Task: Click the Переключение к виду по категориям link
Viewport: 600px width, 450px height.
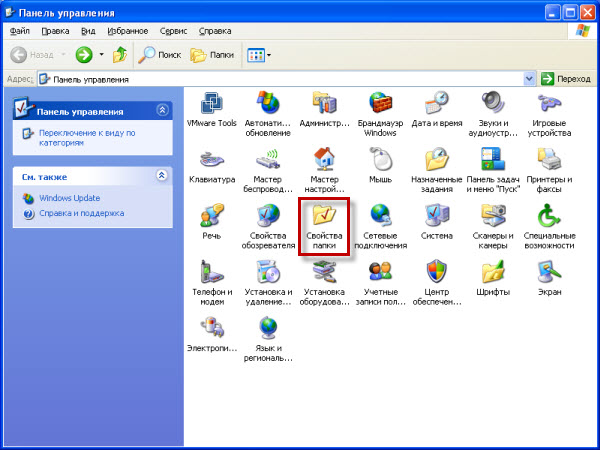Action: click(88, 137)
